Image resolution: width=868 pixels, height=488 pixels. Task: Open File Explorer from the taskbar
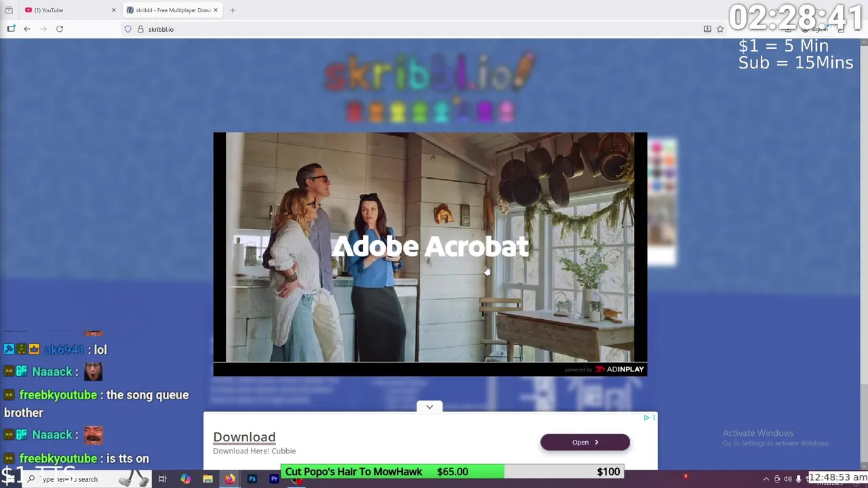[208, 479]
